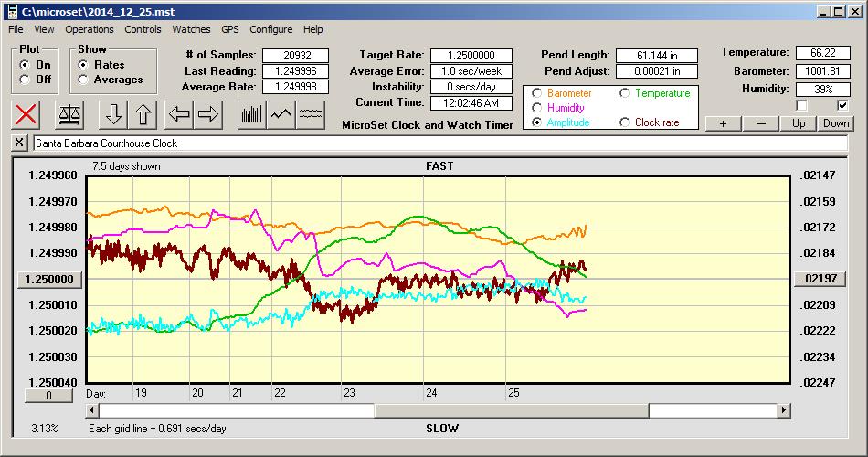Select the wavy lines plot icon
This screenshot has height=457, width=868.
[x=311, y=114]
